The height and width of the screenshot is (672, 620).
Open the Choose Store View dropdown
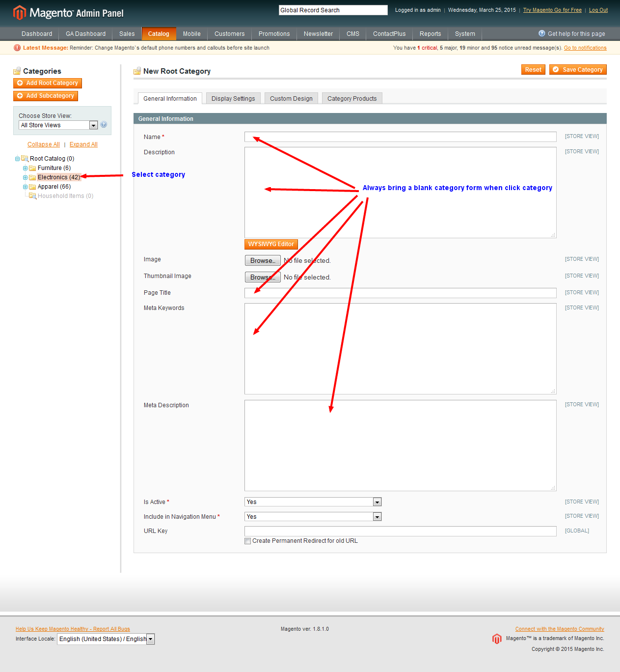58,125
